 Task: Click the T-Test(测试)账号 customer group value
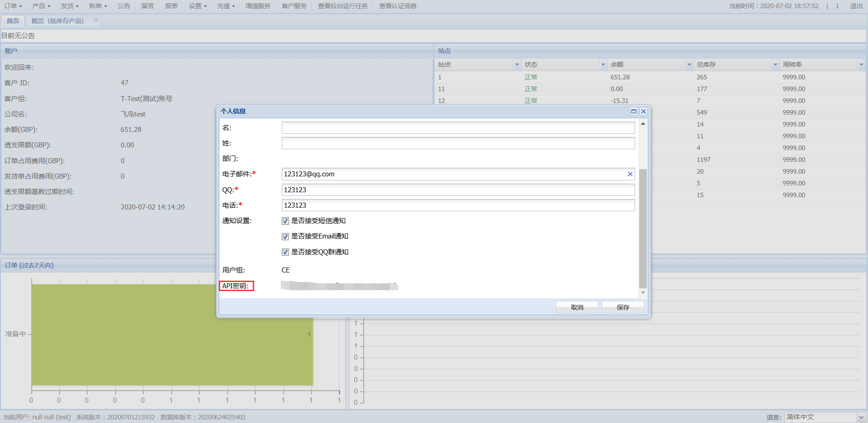click(146, 99)
